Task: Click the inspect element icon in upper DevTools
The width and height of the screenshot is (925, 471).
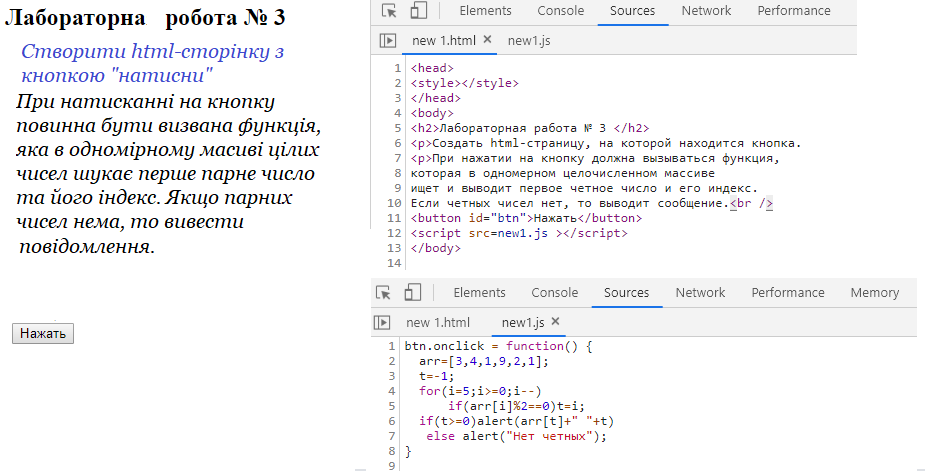Action: (389, 11)
